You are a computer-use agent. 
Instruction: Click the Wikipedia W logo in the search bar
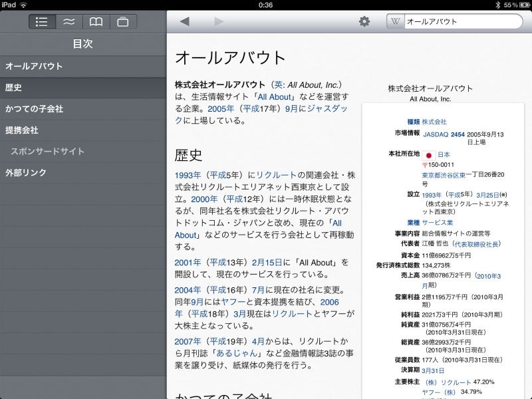pyautogui.click(x=395, y=22)
